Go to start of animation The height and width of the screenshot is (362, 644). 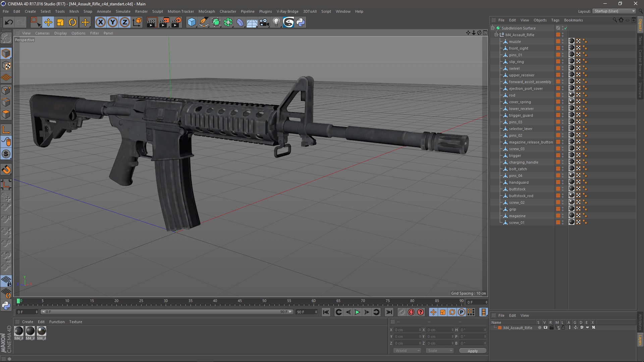point(326,312)
